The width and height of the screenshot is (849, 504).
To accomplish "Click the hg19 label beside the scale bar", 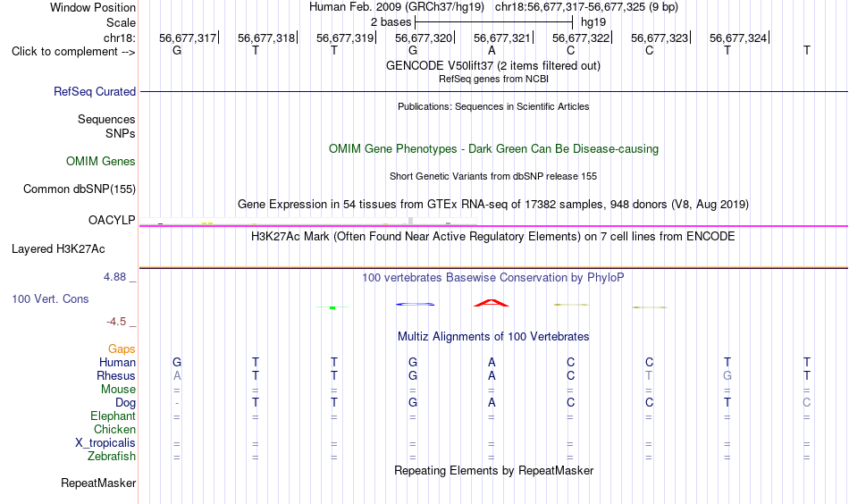I will (593, 22).
